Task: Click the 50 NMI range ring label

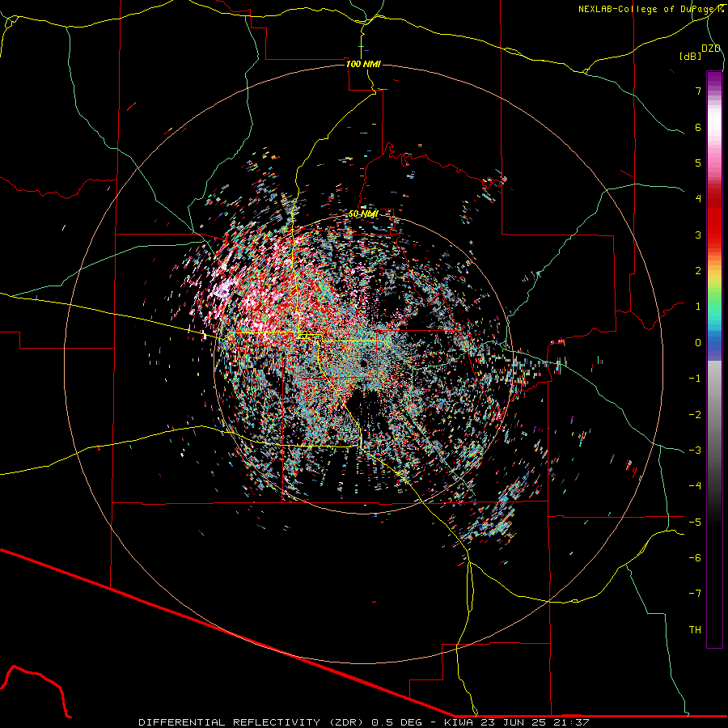Action: [x=363, y=214]
